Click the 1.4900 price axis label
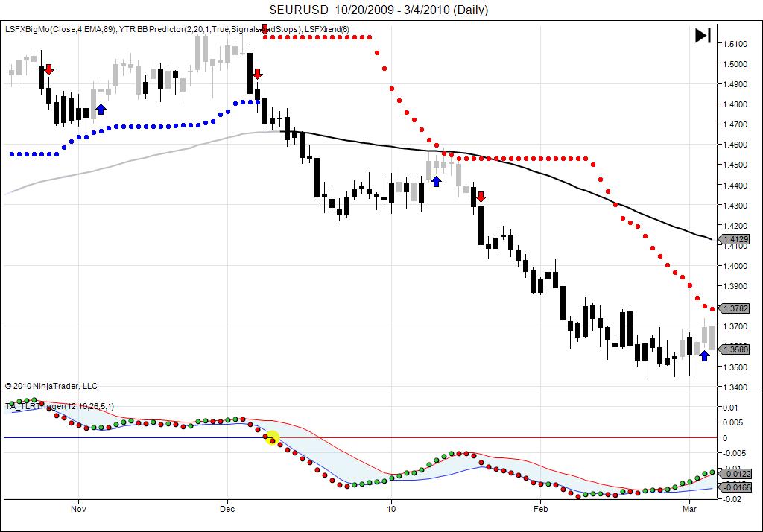763x532 pixels. coord(735,84)
